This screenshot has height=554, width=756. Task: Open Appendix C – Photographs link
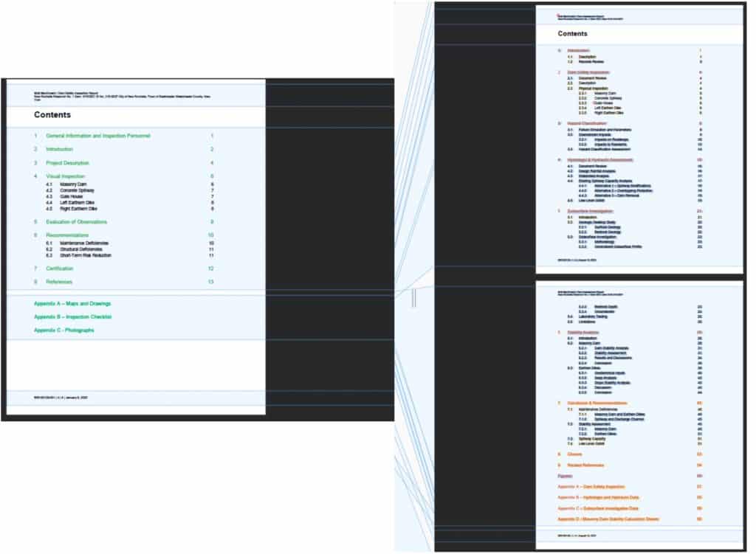(64, 330)
